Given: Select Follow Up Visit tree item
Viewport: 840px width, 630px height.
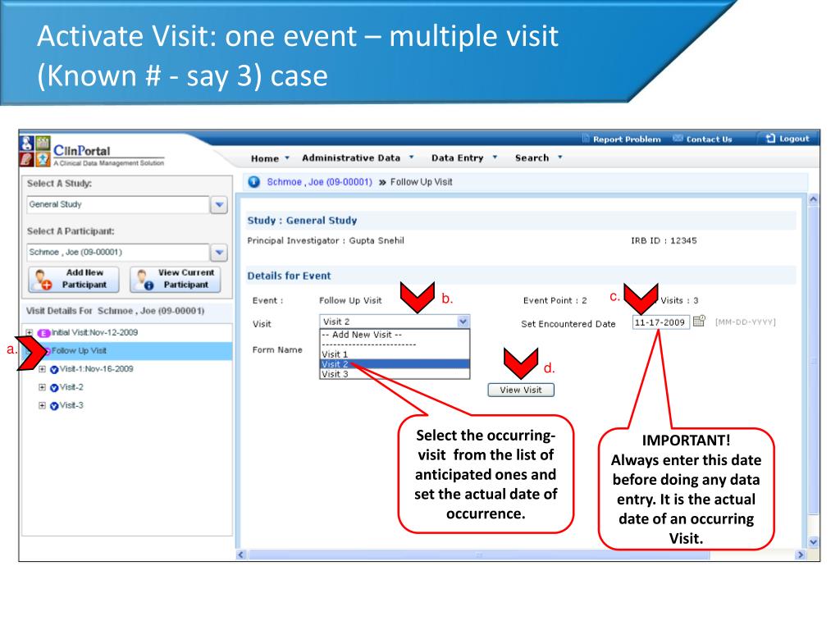Looking at the screenshot, I should pyautogui.click(x=79, y=351).
